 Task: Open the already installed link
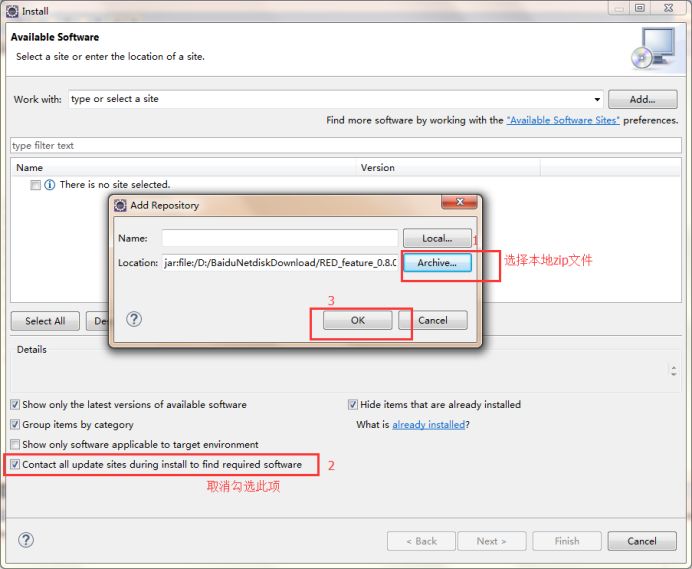point(429,425)
